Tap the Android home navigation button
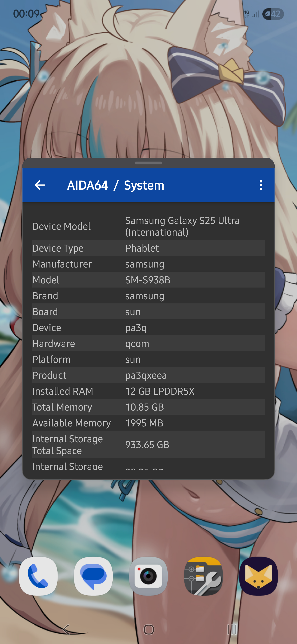 [149, 629]
